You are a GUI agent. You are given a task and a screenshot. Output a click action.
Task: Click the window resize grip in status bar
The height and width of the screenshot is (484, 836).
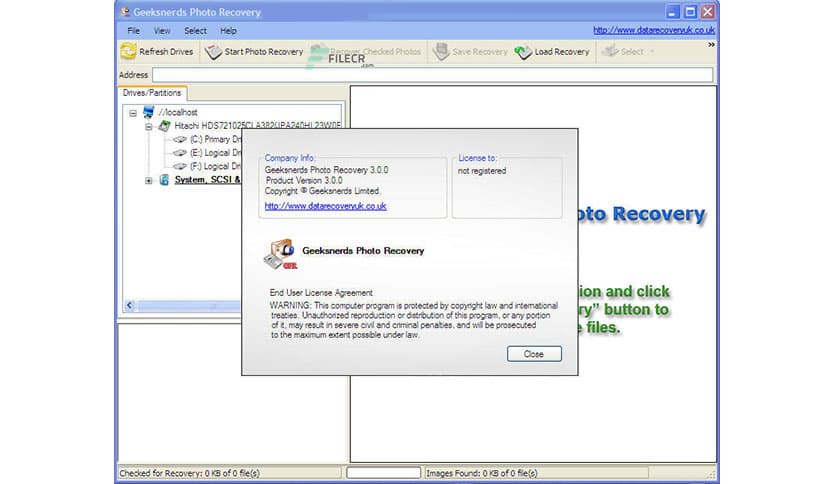click(711, 474)
